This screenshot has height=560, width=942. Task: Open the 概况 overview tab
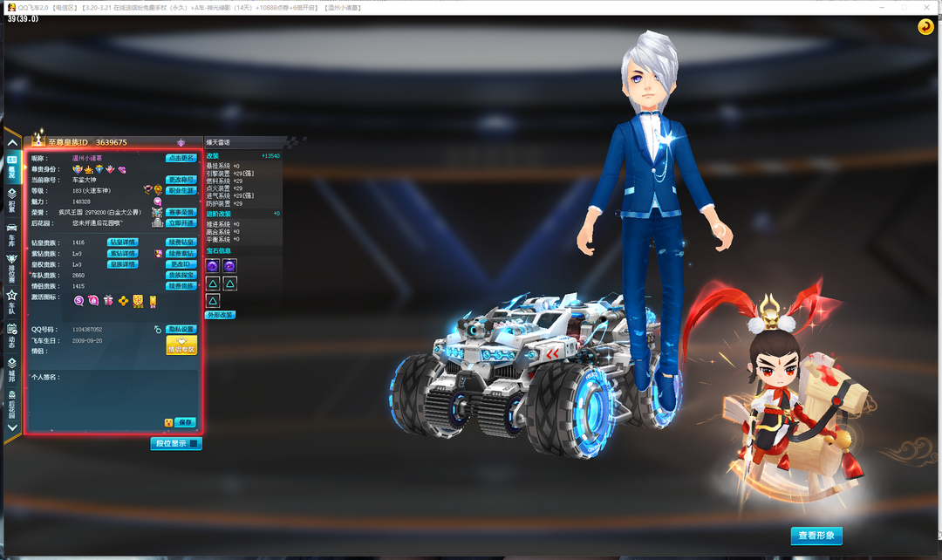pos(12,166)
